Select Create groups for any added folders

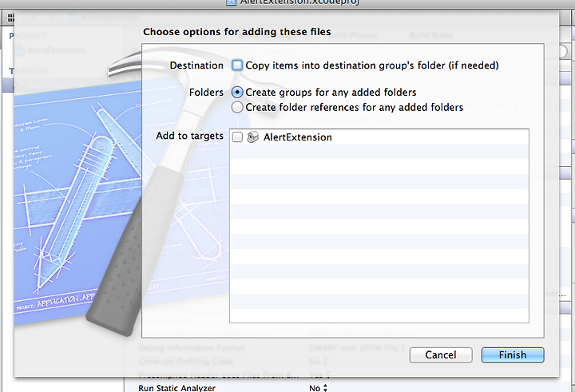pos(237,92)
